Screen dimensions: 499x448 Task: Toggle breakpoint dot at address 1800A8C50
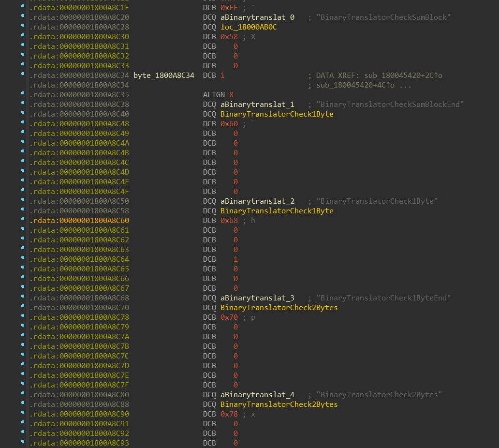pos(23,200)
